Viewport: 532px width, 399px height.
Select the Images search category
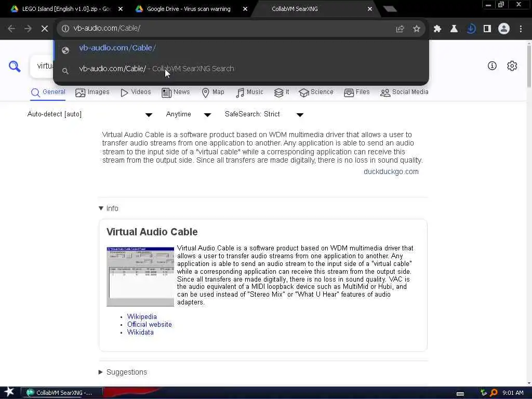point(92,92)
